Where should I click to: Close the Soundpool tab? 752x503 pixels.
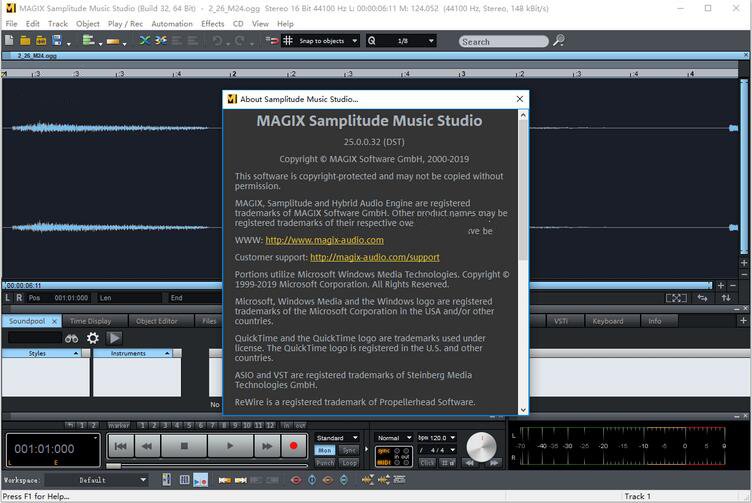coord(54,321)
